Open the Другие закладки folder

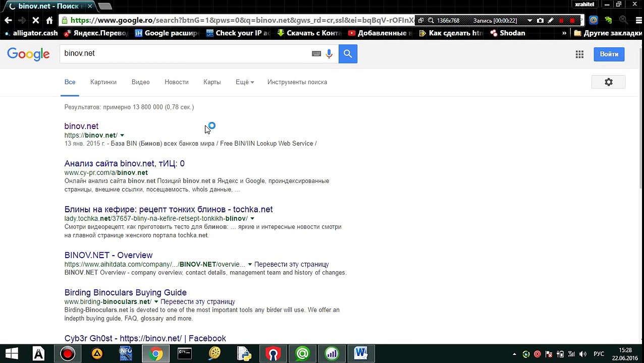(x=608, y=33)
